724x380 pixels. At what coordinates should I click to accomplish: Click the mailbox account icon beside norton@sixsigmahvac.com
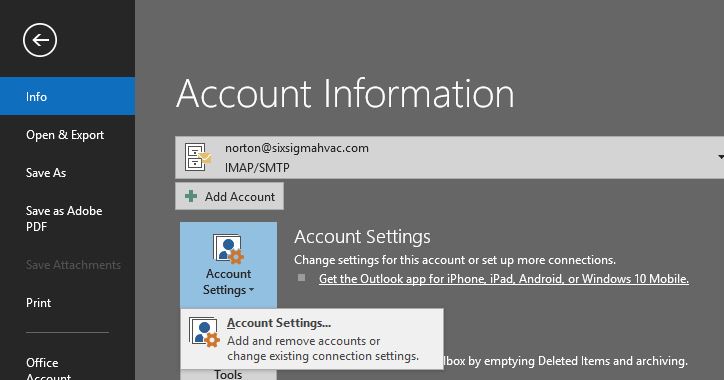pyautogui.click(x=198, y=157)
